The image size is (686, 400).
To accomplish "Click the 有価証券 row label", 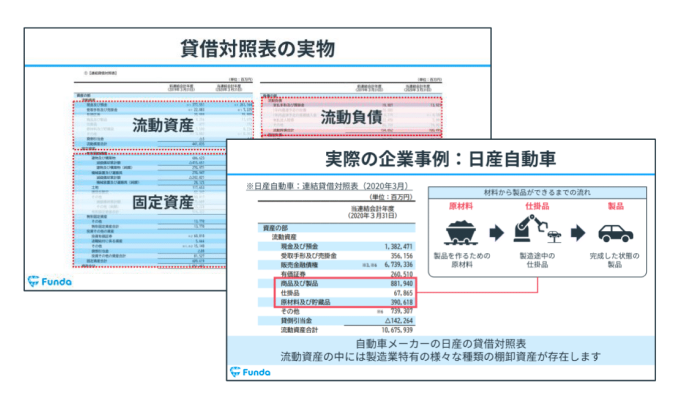I will coord(293,274).
